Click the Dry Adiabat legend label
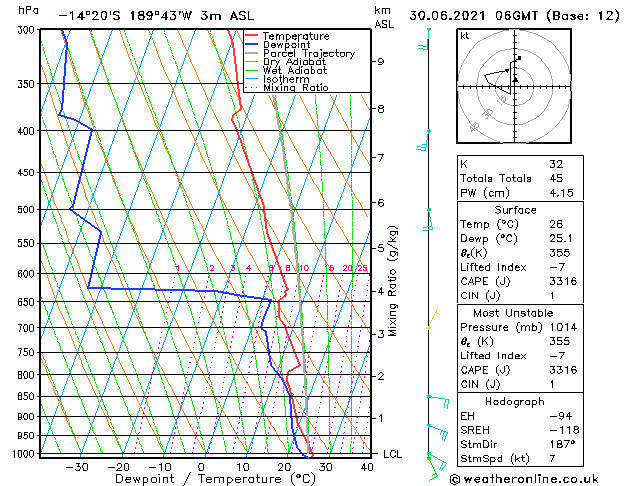 (x=294, y=62)
